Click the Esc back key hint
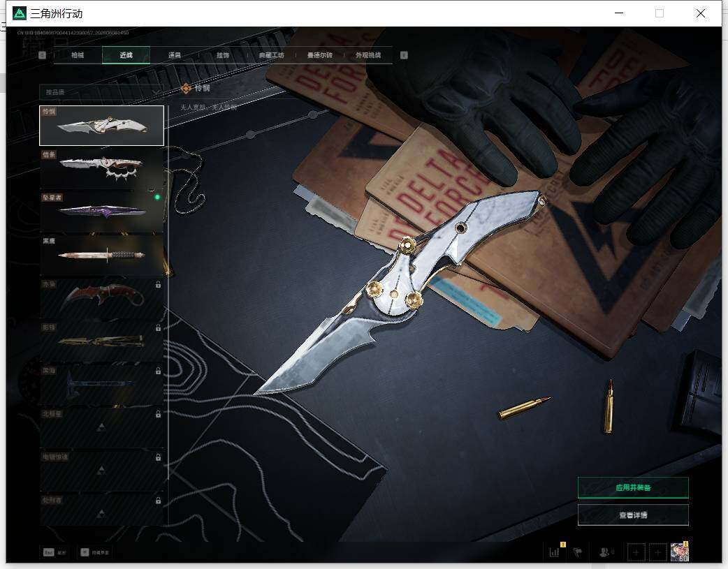 point(54,552)
